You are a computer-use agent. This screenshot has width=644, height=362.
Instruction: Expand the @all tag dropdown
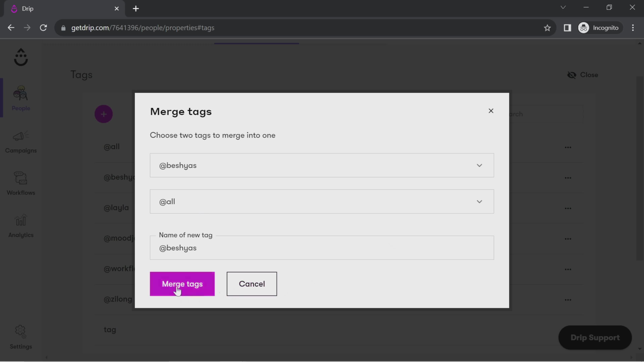click(480, 202)
